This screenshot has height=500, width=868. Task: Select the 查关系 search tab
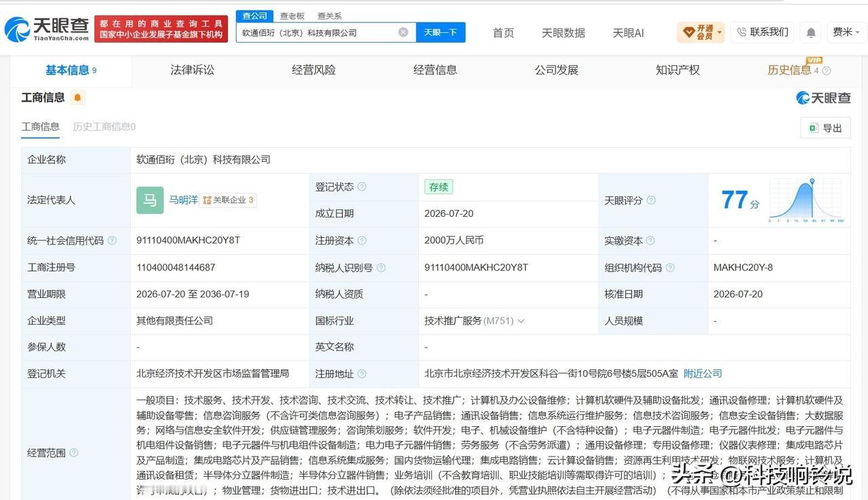(330, 16)
